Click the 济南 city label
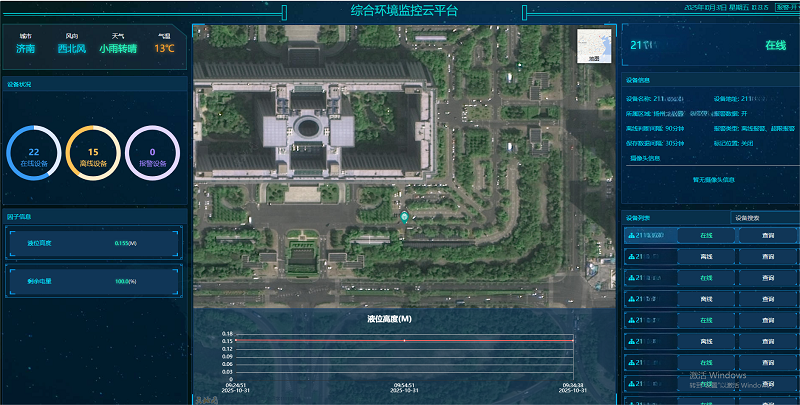800x405 pixels. tap(26, 48)
